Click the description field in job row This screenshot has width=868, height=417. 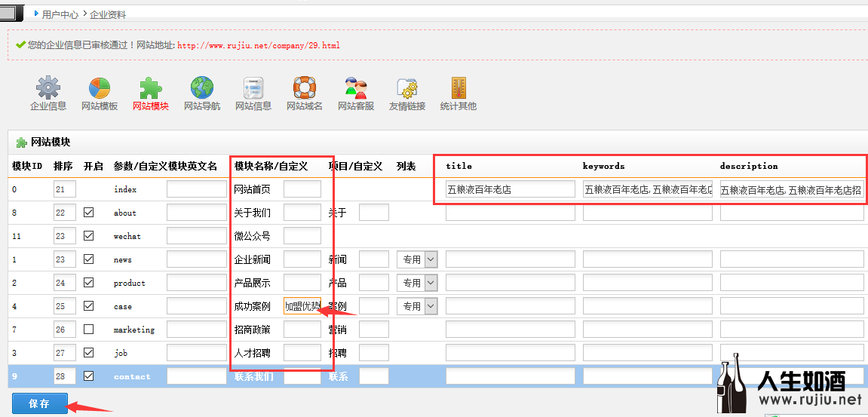(x=792, y=352)
